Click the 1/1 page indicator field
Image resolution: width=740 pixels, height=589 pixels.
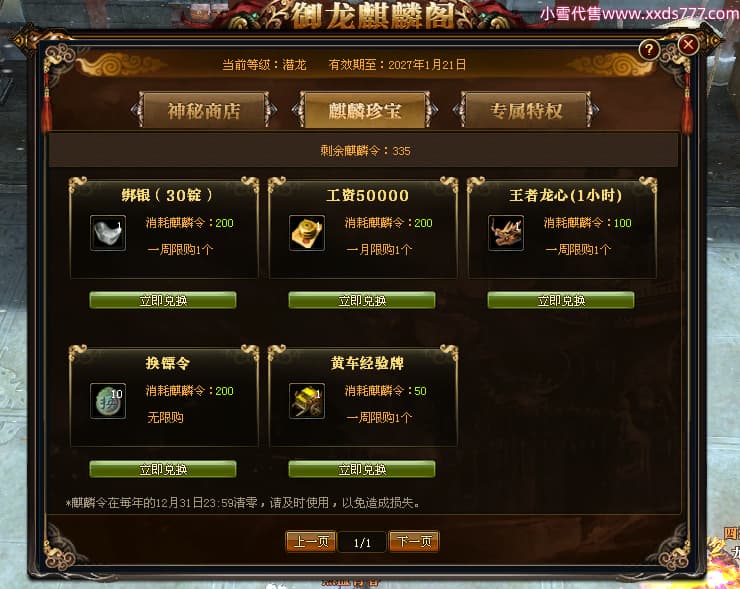362,542
